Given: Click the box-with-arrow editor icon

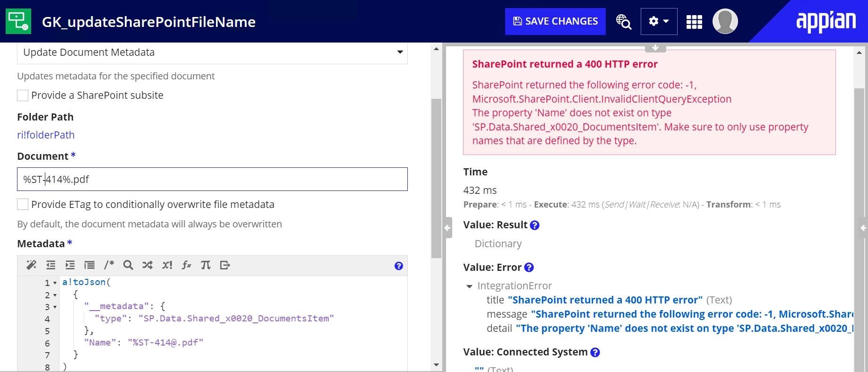Looking at the screenshot, I should 225,265.
